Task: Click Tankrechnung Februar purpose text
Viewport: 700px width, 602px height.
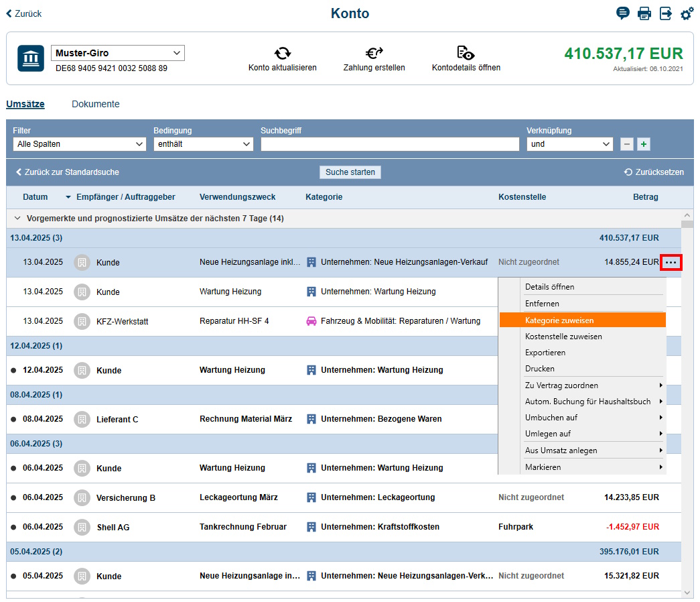Action: coord(243,527)
